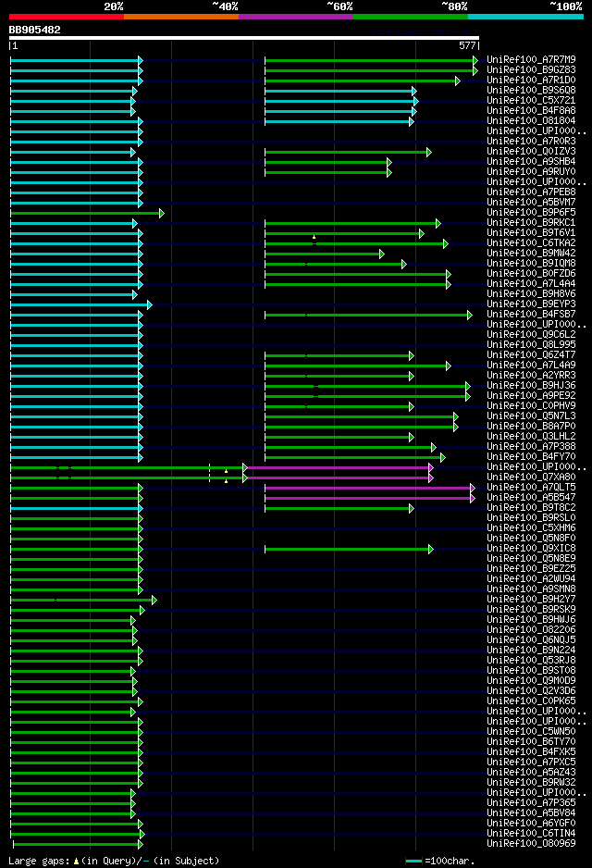
Task: Open hit UniRef100_A5BVM7
Action: tap(531, 202)
